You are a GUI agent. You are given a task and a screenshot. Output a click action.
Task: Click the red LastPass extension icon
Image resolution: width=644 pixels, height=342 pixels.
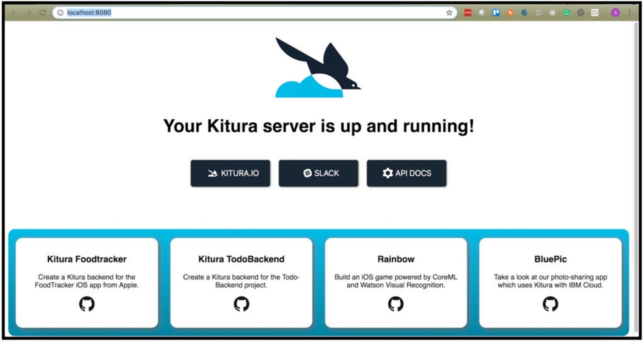tap(468, 13)
